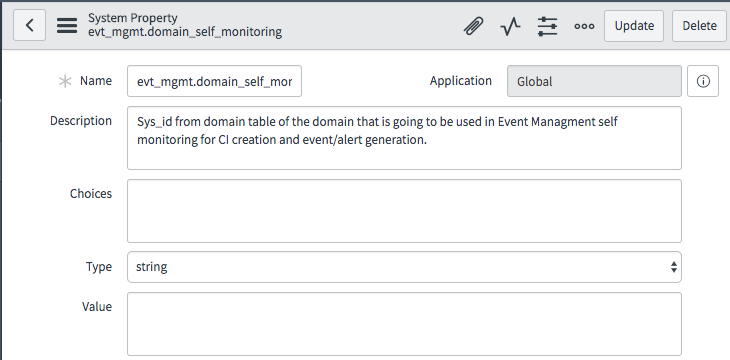The image size is (730, 360).
Task: Click the Type field label
Action: 99,267
